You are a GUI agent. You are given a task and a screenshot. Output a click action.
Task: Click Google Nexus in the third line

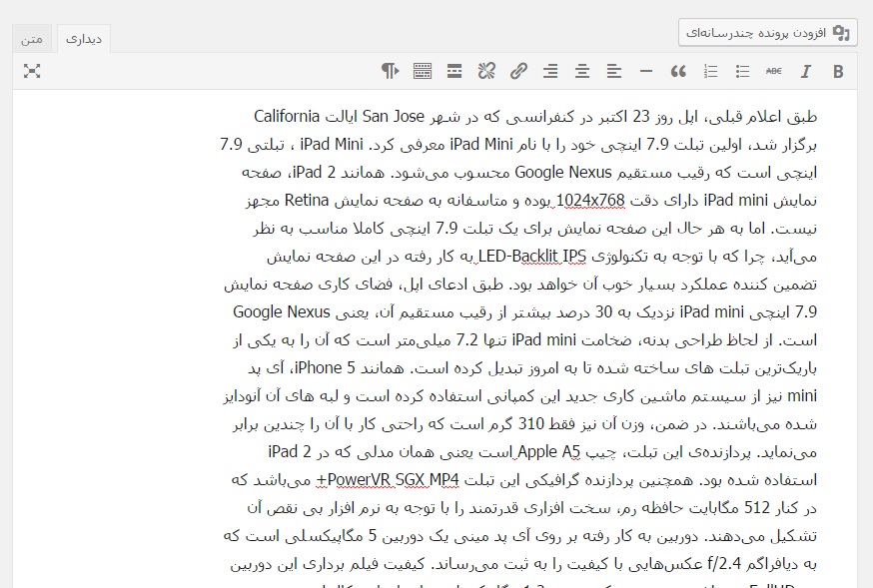click(x=563, y=173)
